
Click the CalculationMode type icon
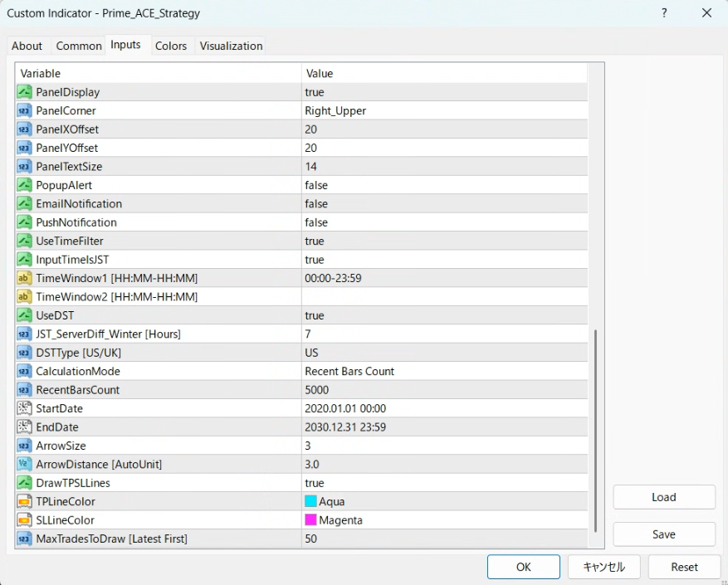24,371
